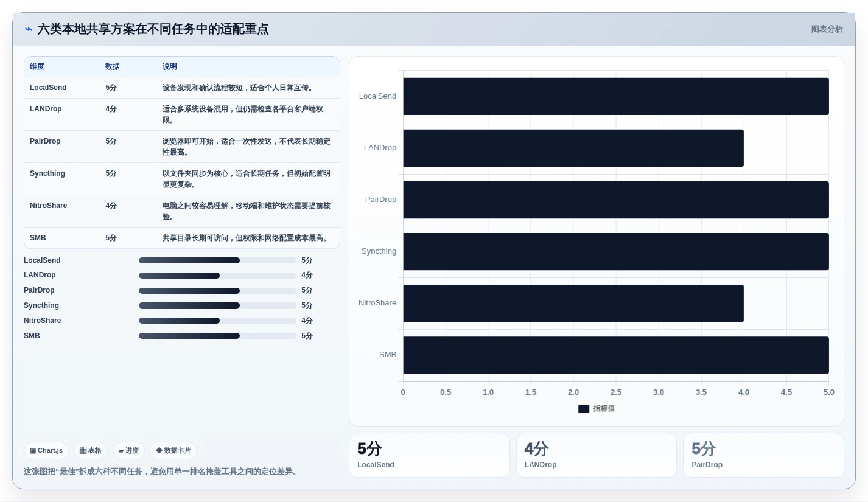Click the 数据 column header
This screenshot has height=502, width=868.
click(x=113, y=66)
